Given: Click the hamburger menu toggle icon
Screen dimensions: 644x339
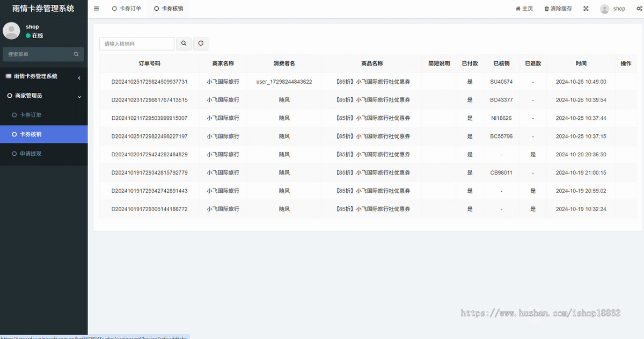Looking at the screenshot, I should (96, 9).
